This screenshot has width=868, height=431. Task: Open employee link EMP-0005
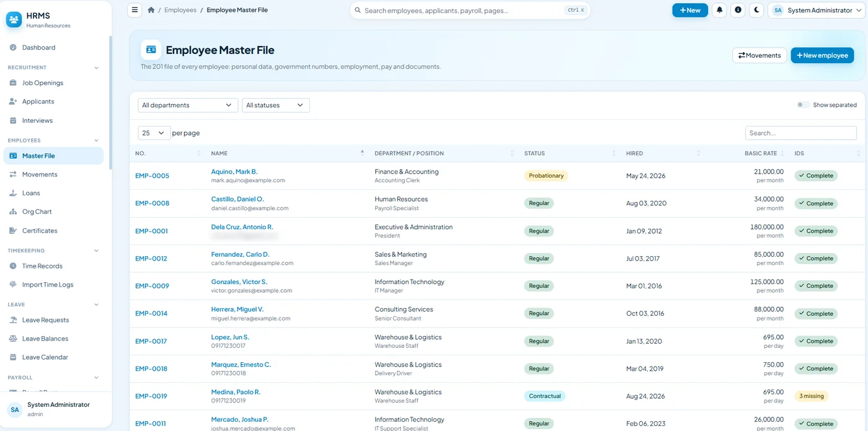click(152, 176)
